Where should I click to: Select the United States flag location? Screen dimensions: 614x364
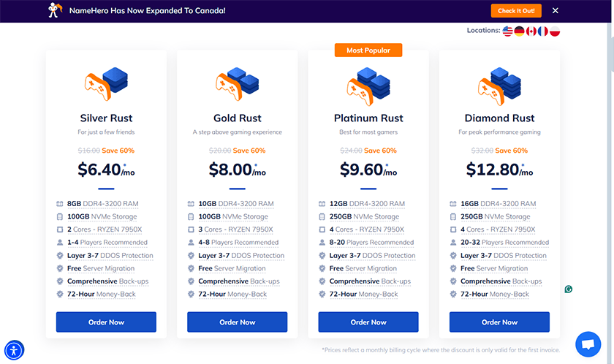tap(508, 31)
